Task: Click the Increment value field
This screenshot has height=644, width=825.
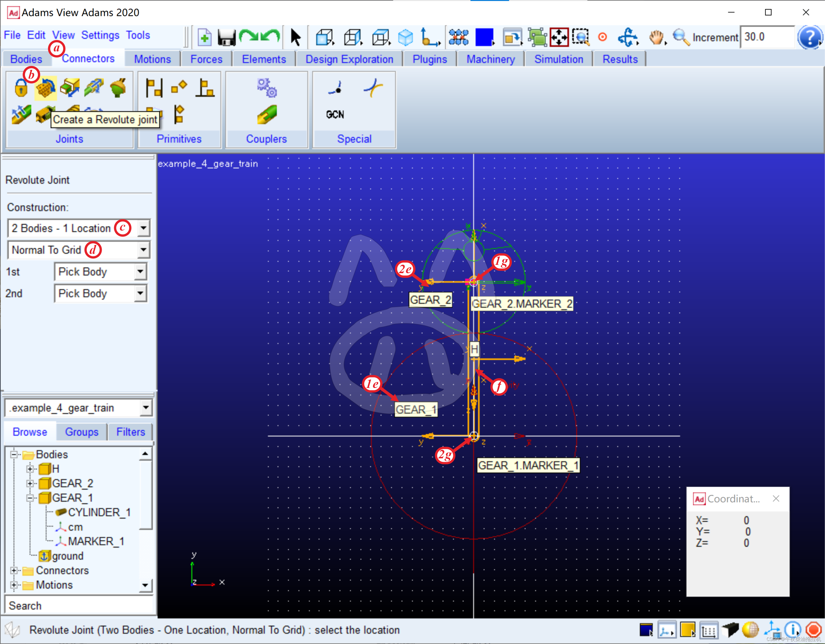Action: click(x=768, y=37)
